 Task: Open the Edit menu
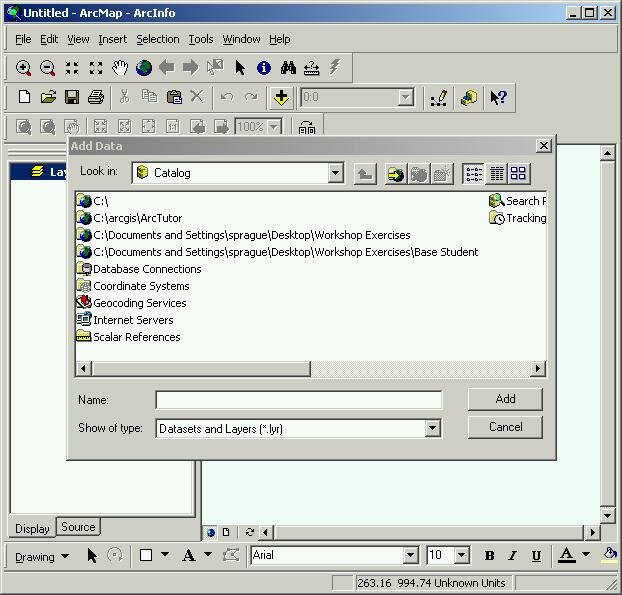pyautogui.click(x=49, y=39)
